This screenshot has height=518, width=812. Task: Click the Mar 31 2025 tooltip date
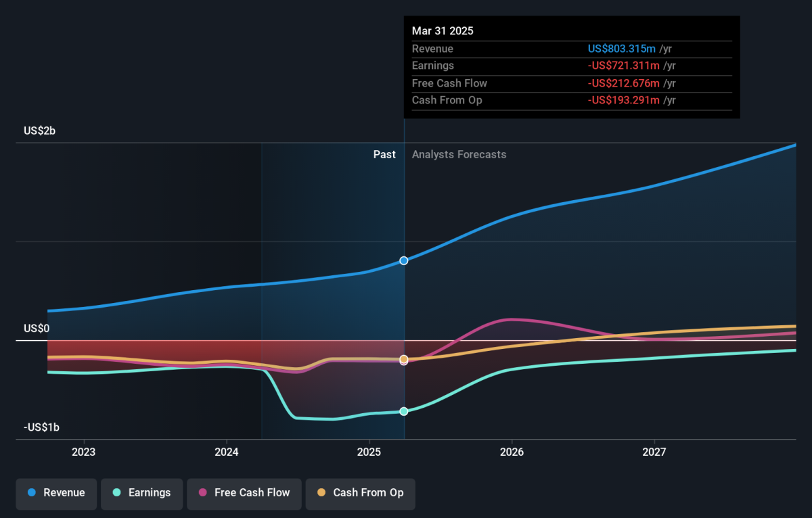[x=443, y=31]
